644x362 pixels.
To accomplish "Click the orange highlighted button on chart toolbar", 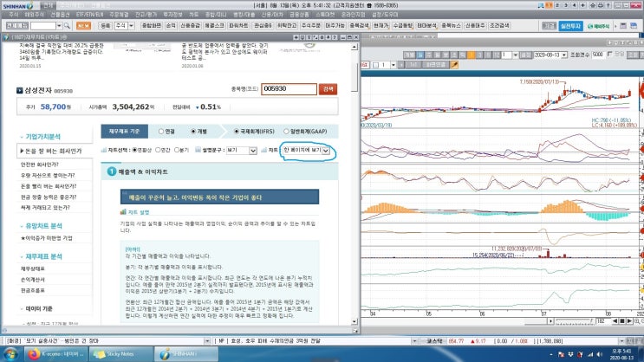I will coord(472,55).
